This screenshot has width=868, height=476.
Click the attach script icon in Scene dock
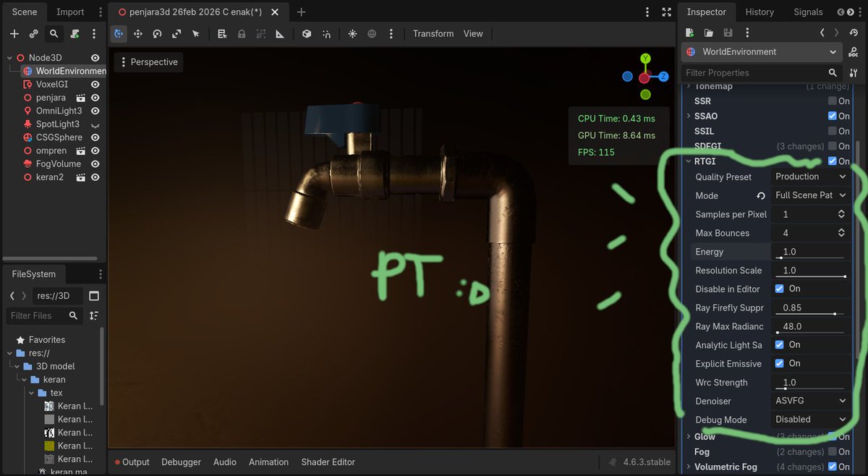coord(75,34)
